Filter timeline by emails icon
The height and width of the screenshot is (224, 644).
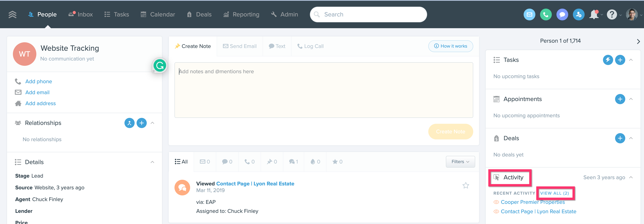tap(205, 162)
